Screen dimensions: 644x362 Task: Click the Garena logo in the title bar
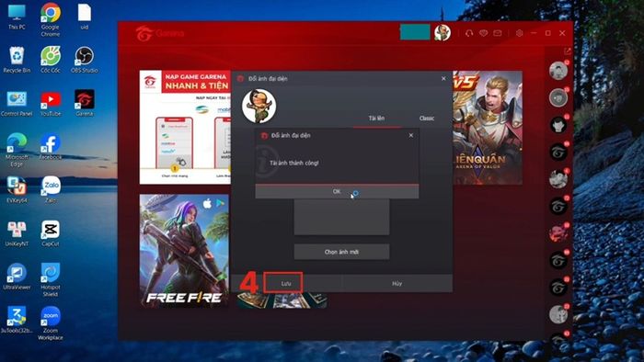pos(160,33)
